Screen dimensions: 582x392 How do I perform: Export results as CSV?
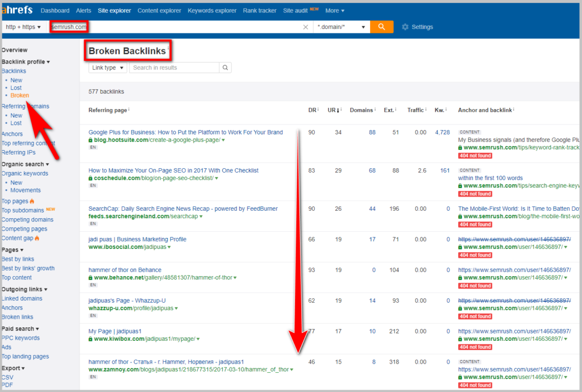coord(7,377)
